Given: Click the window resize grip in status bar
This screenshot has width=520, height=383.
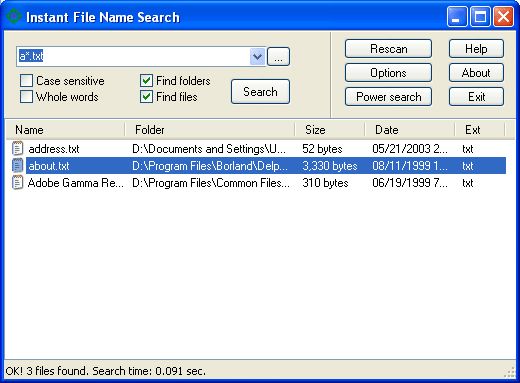Looking at the screenshot, I should pyautogui.click(x=510, y=372).
